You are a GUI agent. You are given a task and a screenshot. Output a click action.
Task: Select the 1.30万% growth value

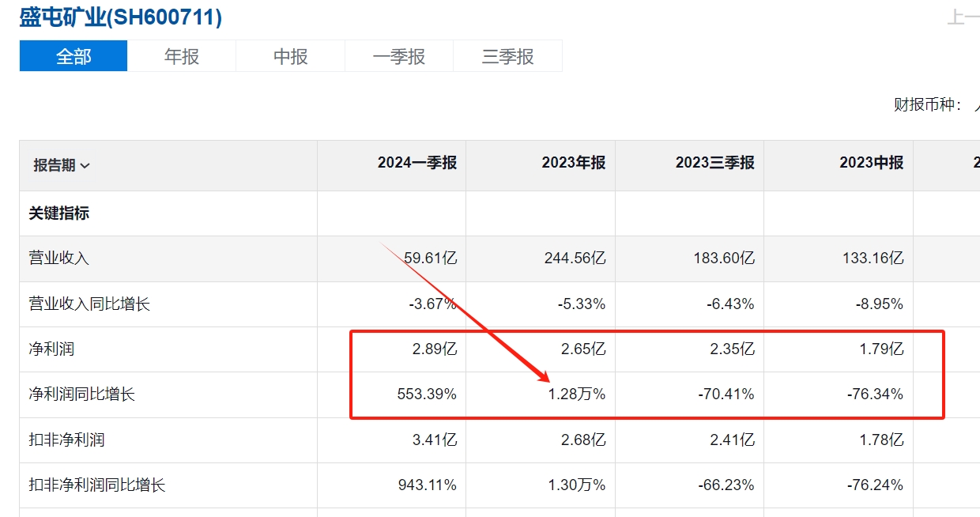[578, 485]
